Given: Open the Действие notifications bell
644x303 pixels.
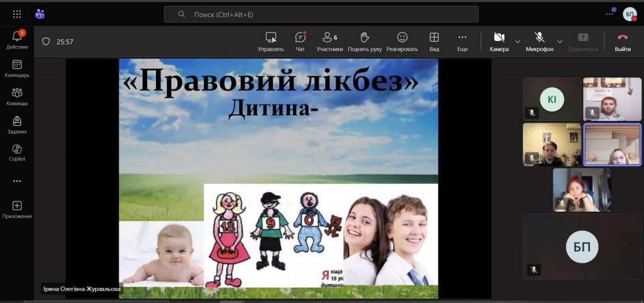Looking at the screenshot, I should [17, 40].
